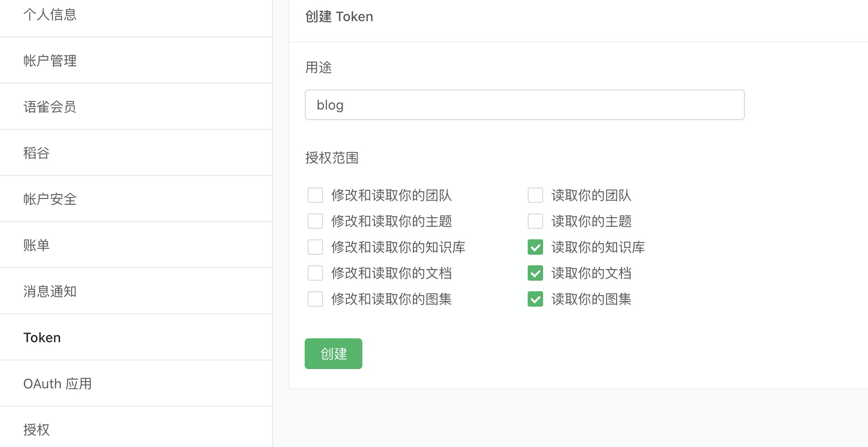Uncheck 读取你的知识库 checkbox
This screenshot has width=868, height=447.
pos(535,248)
